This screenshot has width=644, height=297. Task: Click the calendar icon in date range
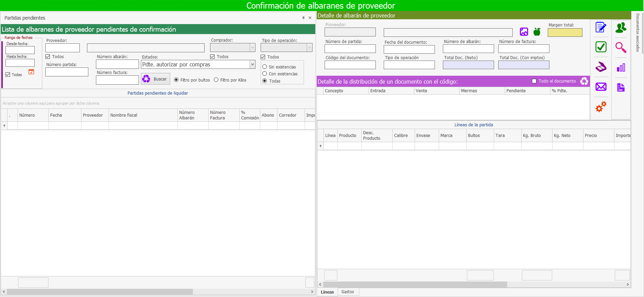point(31,72)
